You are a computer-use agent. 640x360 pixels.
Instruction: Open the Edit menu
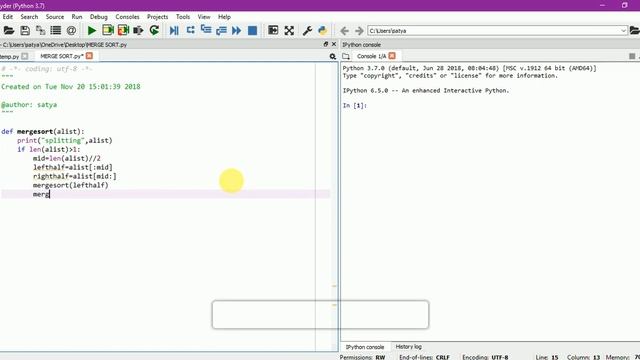click(x=8, y=17)
